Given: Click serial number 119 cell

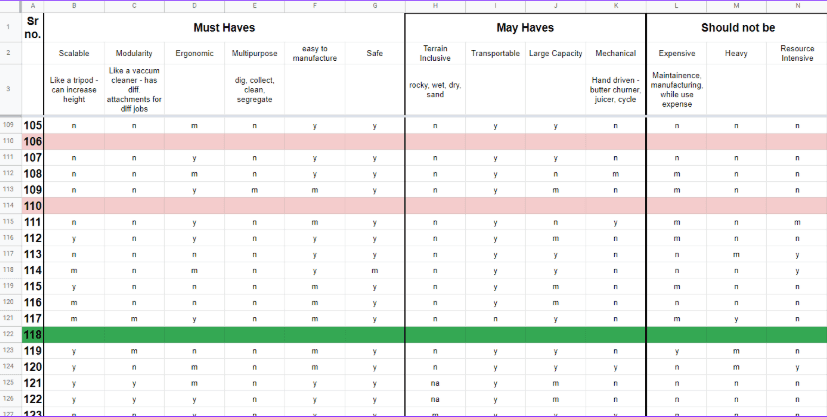Looking at the screenshot, I should (x=33, y=351).
